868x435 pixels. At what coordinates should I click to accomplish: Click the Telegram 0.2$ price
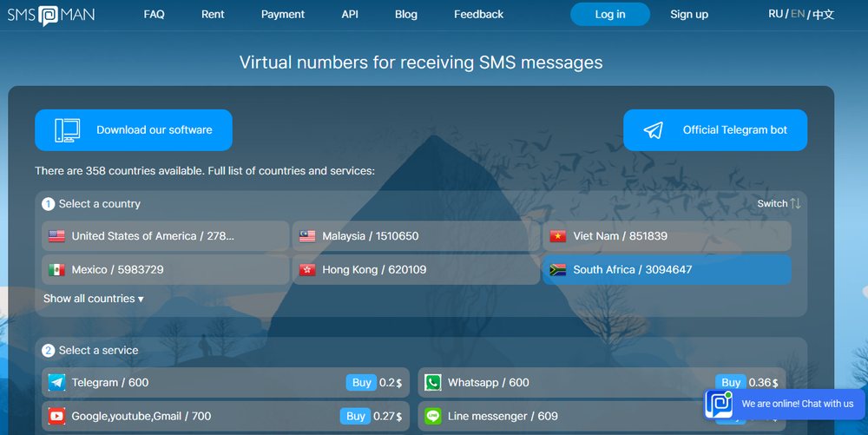(x=391, y=382)
